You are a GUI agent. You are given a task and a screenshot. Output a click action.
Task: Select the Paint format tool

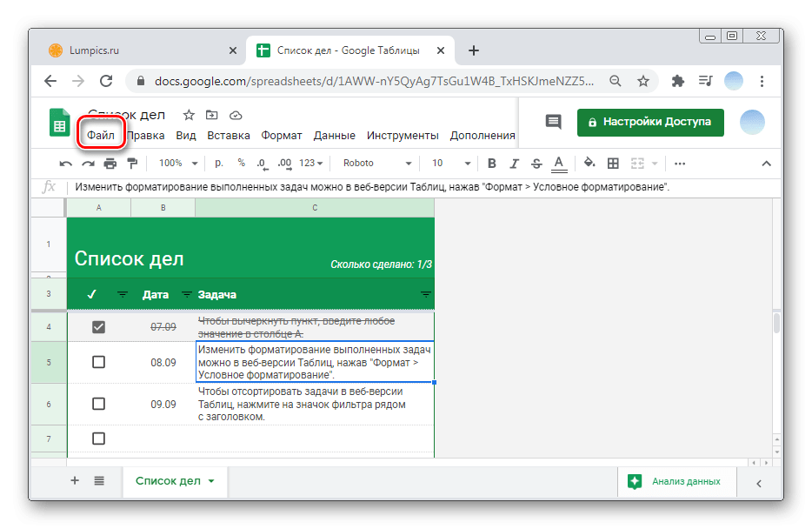point(132,164)
